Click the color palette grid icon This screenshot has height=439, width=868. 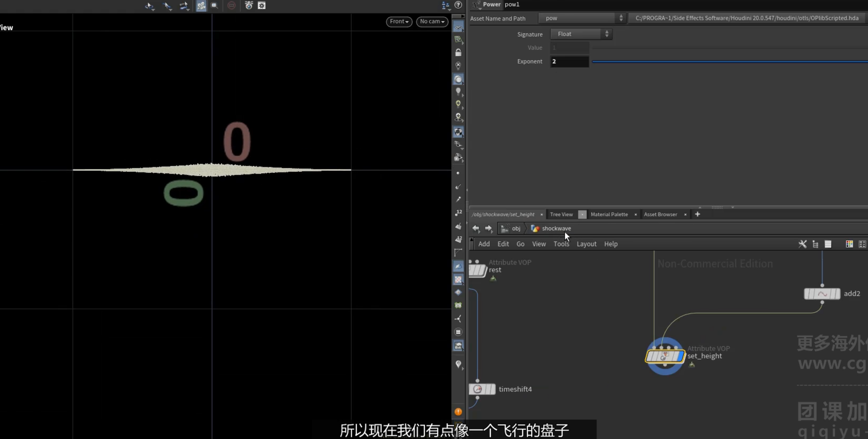click(849, 244)
